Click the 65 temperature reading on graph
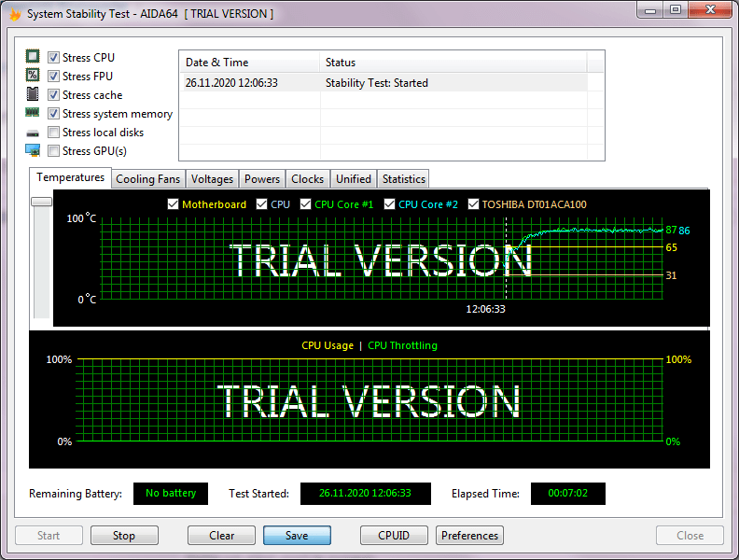Viewport: 739px width, 560px height. click(671, 247)
